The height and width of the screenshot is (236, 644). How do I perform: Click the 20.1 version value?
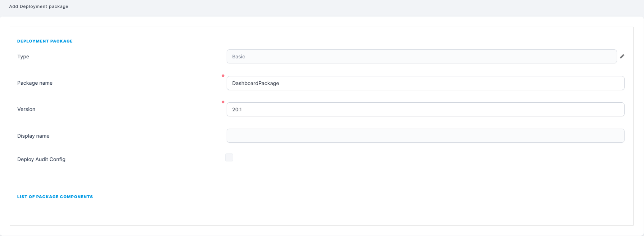pyautogui.click(x=237, y=110)
